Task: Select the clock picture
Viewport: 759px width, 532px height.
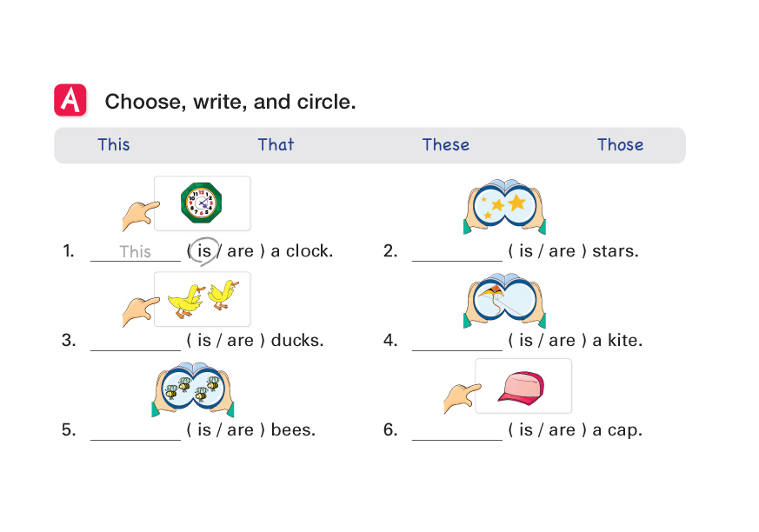Action: click(x=202, y=203)
